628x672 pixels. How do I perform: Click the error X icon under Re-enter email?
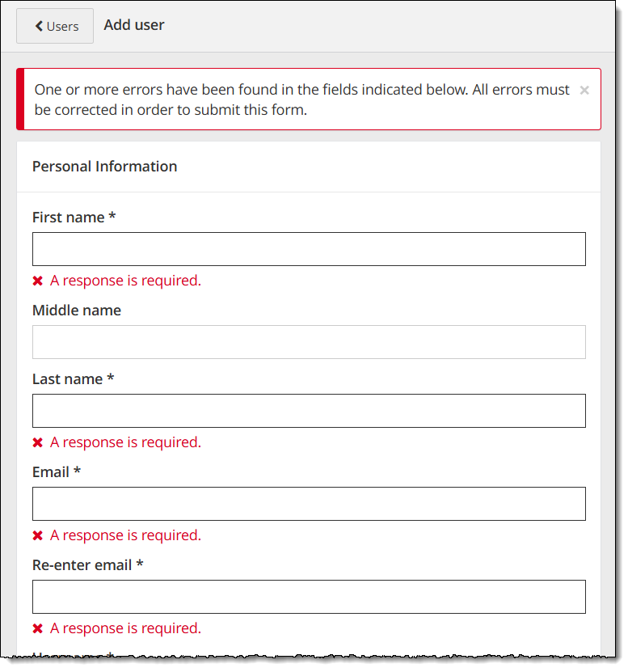click(x=37, y=629)
